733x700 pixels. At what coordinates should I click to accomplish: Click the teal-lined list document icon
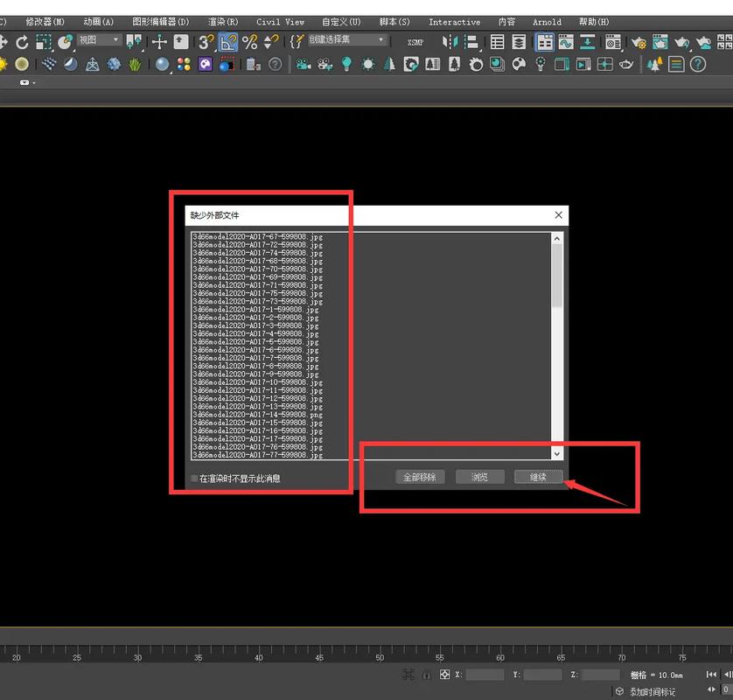coord(676,64)
